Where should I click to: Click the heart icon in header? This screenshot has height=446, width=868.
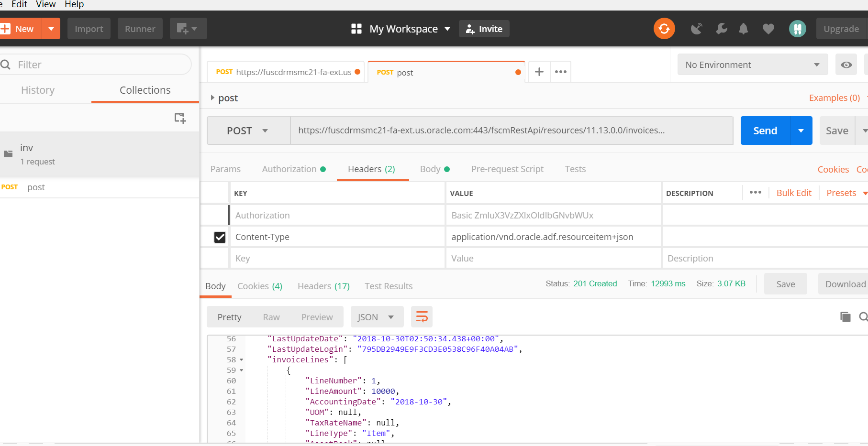[x=768, y=29]
